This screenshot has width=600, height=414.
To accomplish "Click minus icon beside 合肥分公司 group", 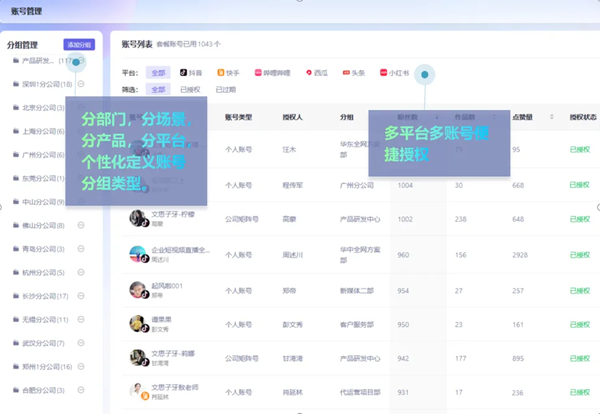I will pyautogui.click(x=81, y=390).
